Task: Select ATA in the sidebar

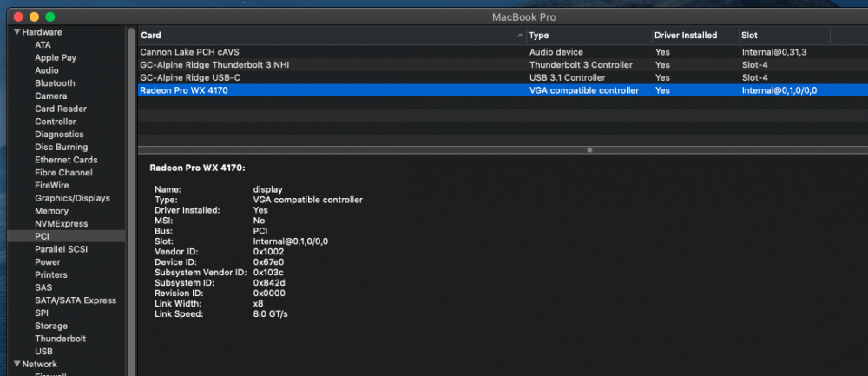Action: (43, 45)
